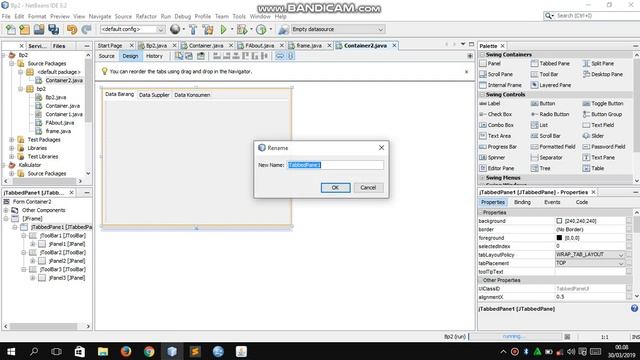The height and width of the screenshot is (360, 640).
Task: Click the green Run Project icon
Action: pos(223,29)
